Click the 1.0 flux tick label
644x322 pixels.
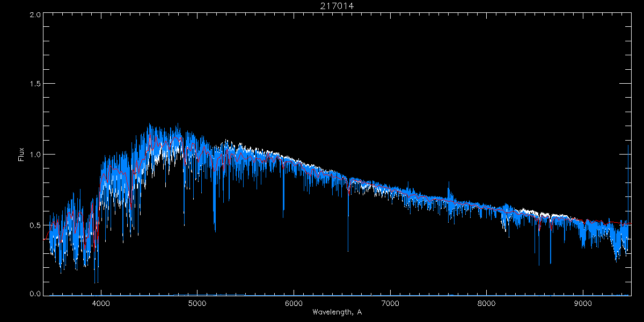(35, 155)
